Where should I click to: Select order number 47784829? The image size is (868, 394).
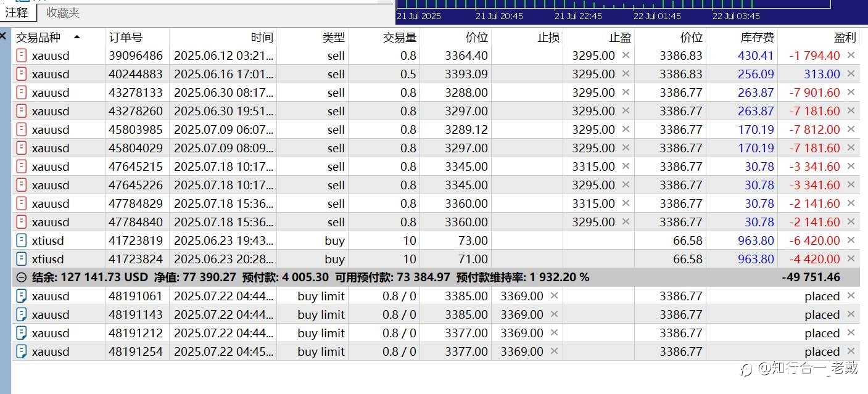136,203
